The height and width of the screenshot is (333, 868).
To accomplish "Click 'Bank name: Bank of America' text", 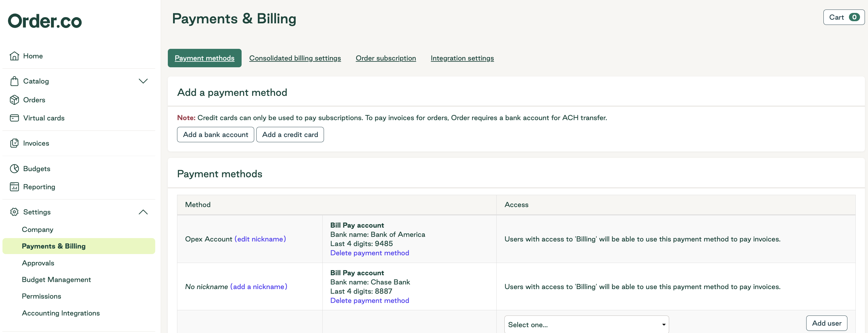I will pyautogui.click(x=377, y=234).
